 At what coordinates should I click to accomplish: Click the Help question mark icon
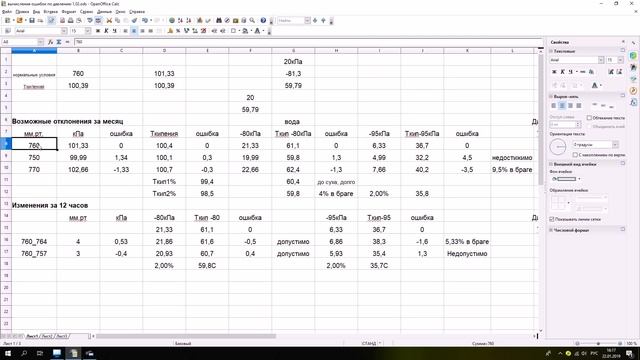[x=263, y=20]
